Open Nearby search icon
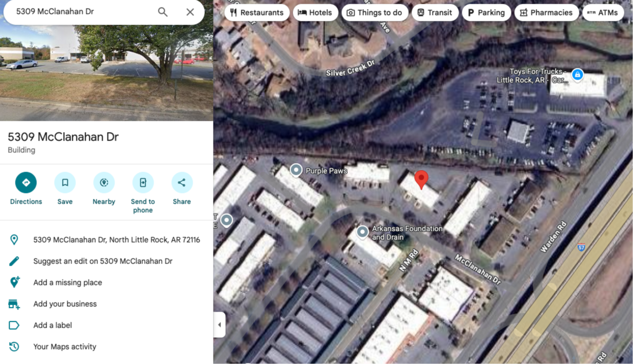 point(104,183)
